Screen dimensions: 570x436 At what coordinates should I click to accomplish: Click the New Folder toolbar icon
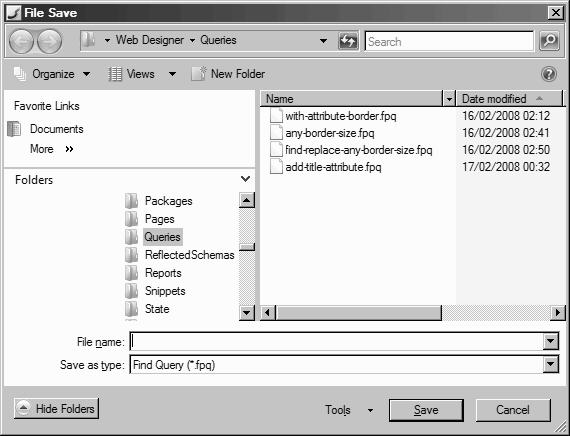pos(198,73)
